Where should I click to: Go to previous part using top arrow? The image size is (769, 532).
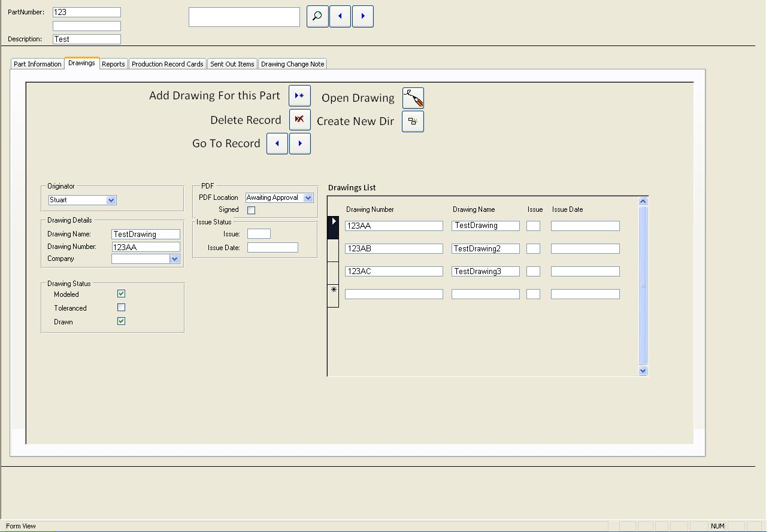pos(340,16)
